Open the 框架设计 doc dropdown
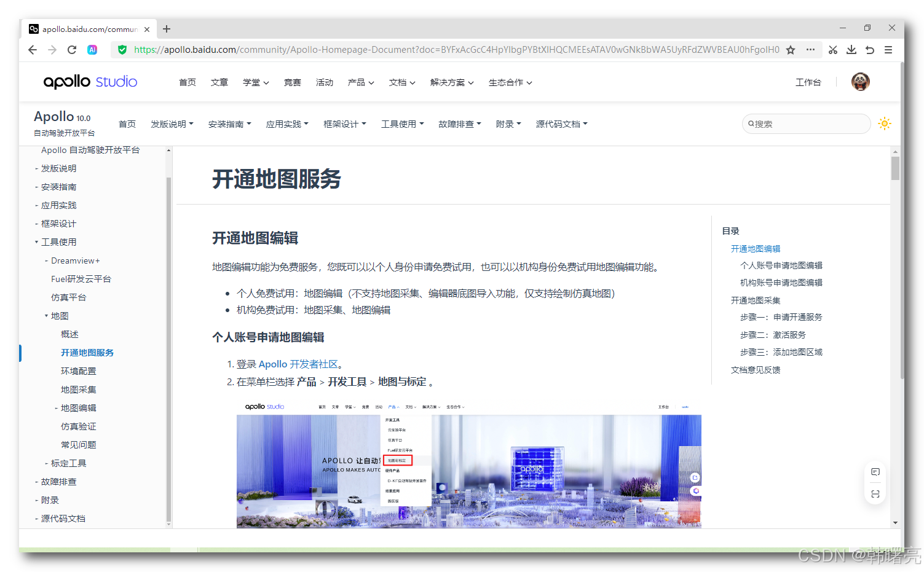The width and height of the screenshot is (924, 572). click(345, 124)
